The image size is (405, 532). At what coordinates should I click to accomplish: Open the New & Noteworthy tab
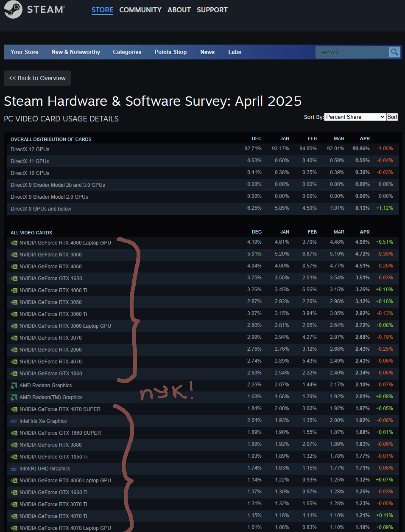[x=76, y=52]
